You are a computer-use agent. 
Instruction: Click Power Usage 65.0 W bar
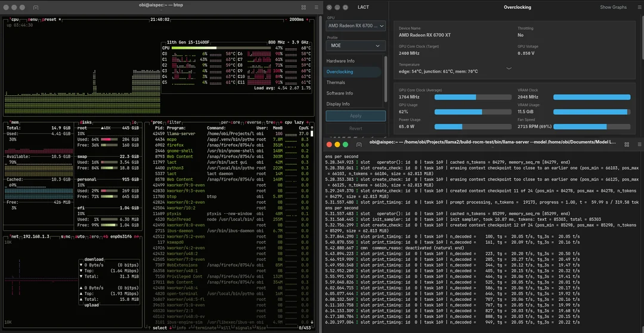pos(473,127)
